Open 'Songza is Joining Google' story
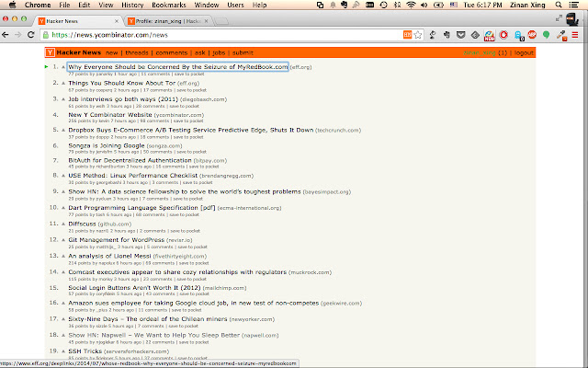Image resolution: width=588 pixels, height=368 pixels. click(107, 145)
